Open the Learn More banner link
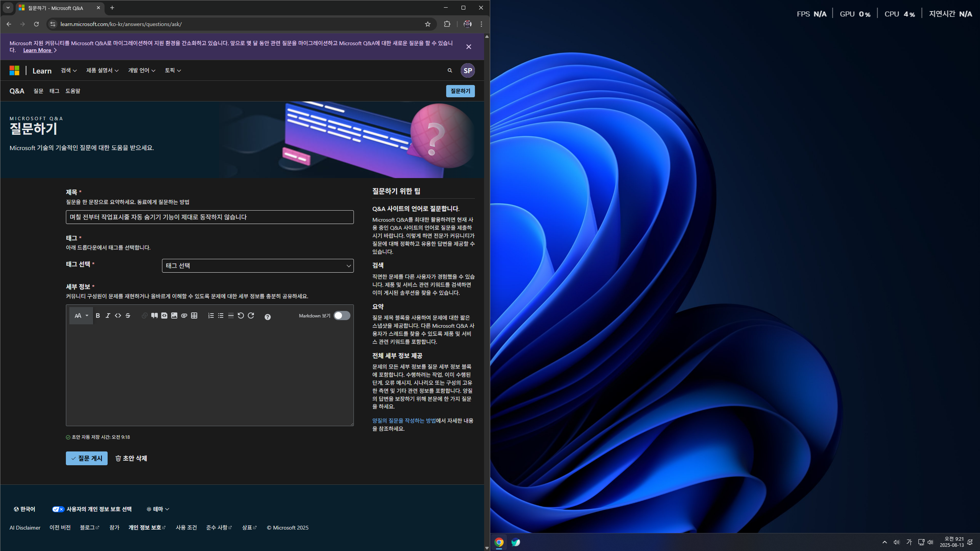 pyautogui.click(x=40, y=50)
